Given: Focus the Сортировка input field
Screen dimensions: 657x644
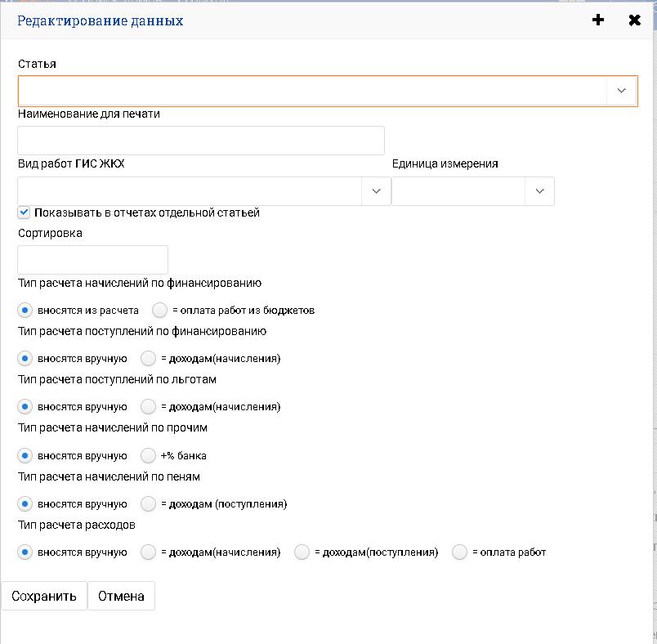Looking at the screenshot, I should (92, 260).
